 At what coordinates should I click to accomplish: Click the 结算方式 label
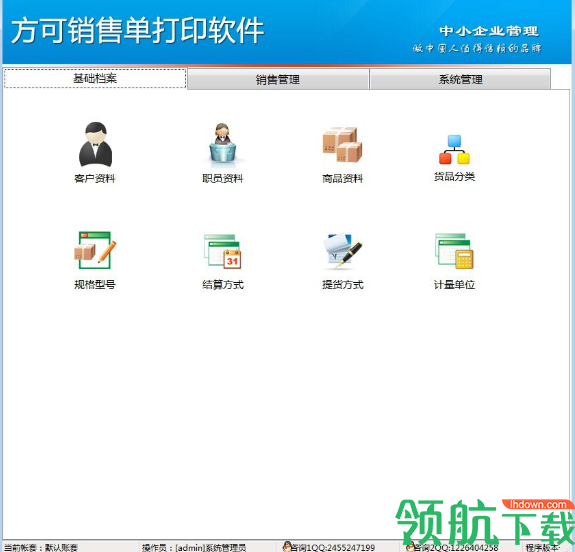[x=223, y=285]
